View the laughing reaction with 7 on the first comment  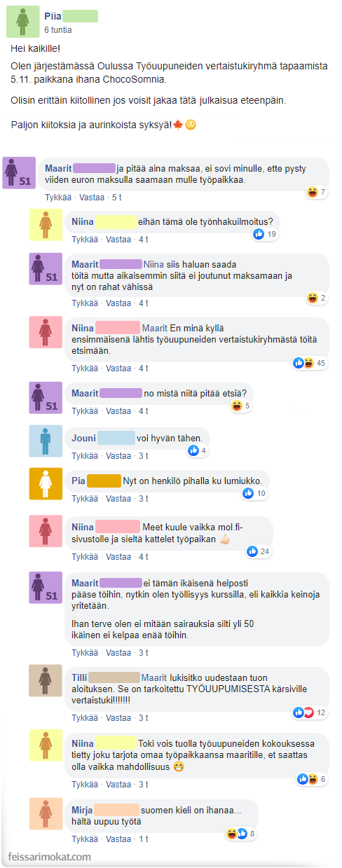pyautogui.click(x=317, y=191)
